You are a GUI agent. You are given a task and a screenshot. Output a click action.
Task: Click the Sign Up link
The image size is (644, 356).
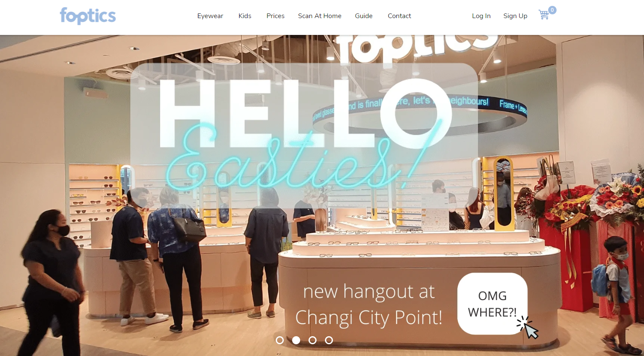[515, 16]
